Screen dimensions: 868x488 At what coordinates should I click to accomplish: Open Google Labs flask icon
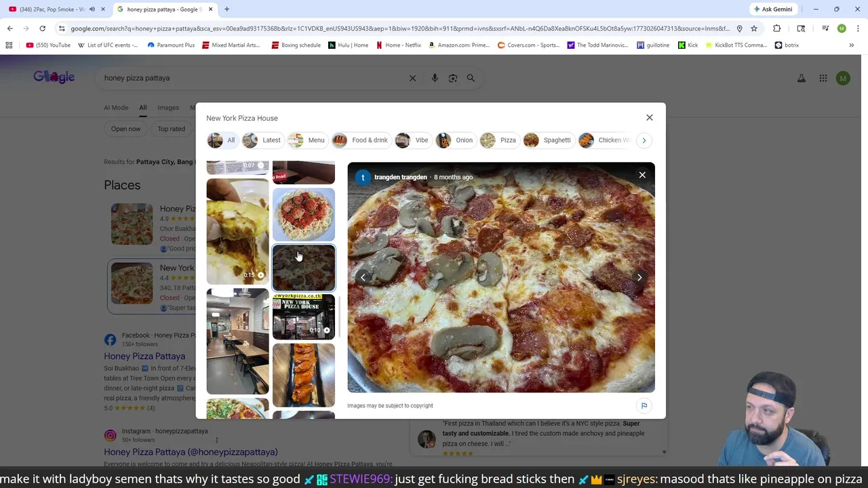click(802, 79)
